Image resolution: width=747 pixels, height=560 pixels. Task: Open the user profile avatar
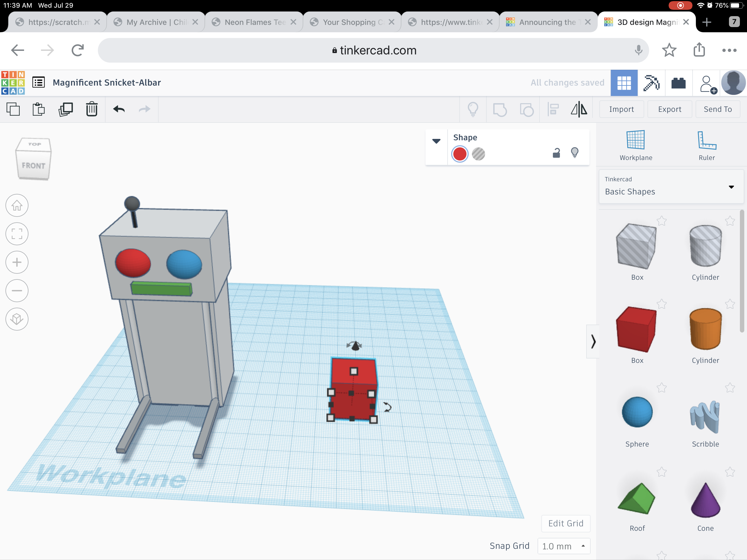[733, 83]
